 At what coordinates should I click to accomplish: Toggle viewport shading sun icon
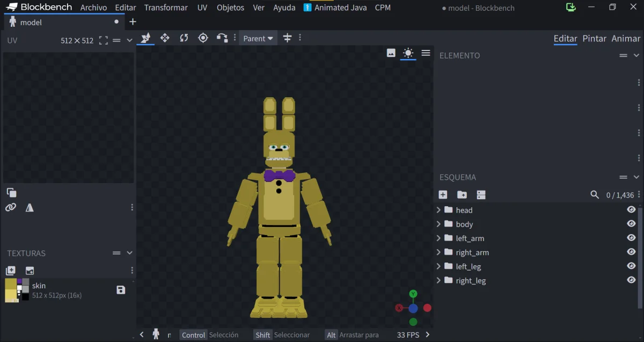(408, 53)
